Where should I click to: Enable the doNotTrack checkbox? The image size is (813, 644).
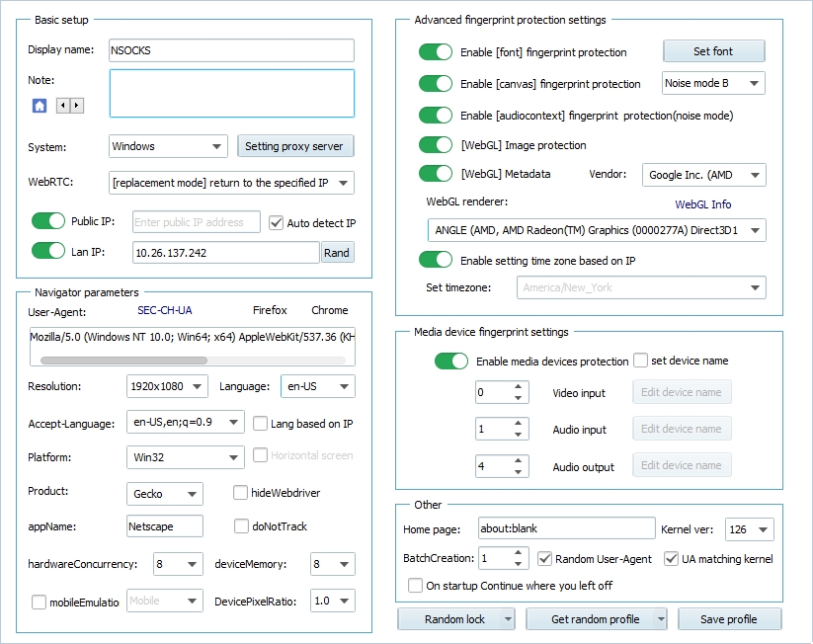tap(241, 526)
